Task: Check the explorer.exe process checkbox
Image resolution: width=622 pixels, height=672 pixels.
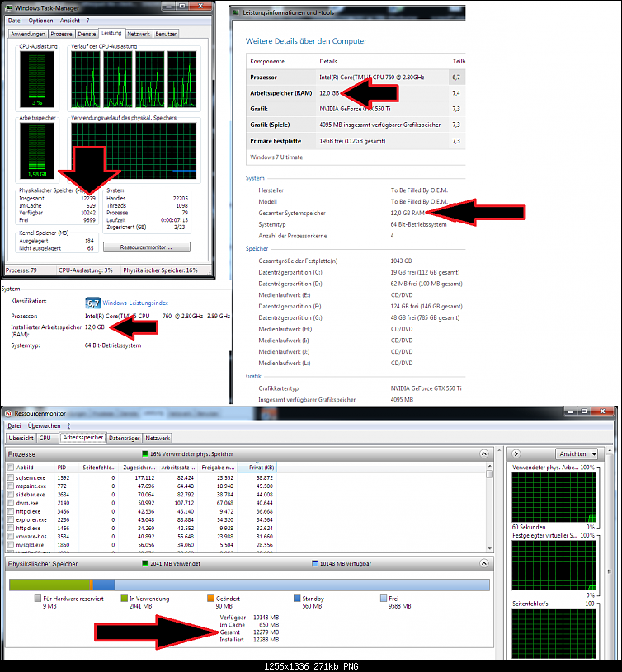Action: (11, 519)
